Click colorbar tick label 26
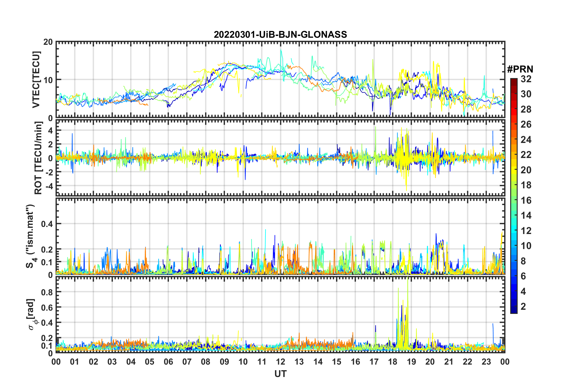 point(526,124)
